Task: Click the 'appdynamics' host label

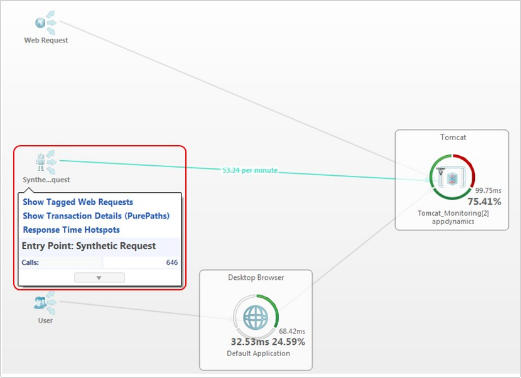Action: tap(453, 222)
